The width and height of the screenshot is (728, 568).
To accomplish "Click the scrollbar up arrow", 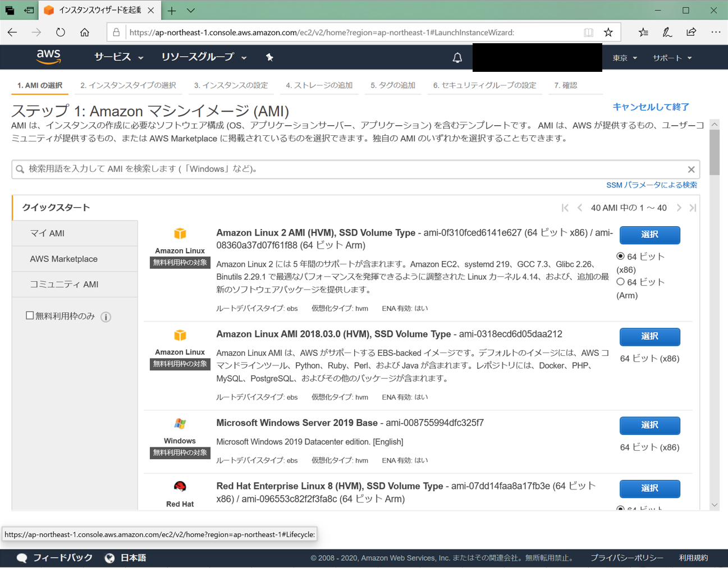I will click(x=715, y=124).
